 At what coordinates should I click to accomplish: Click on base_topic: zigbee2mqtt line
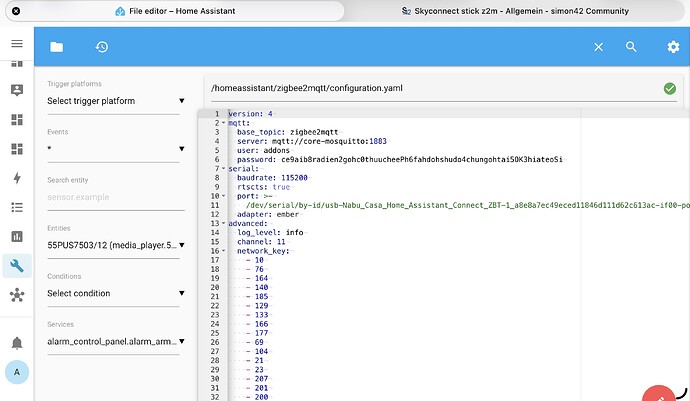click(287, 132)
